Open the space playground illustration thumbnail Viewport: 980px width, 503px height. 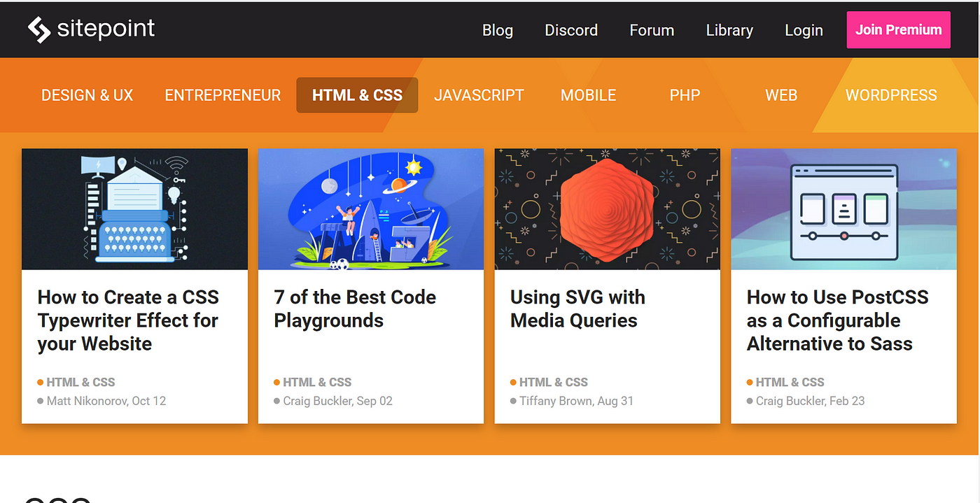tap(371, 209)
